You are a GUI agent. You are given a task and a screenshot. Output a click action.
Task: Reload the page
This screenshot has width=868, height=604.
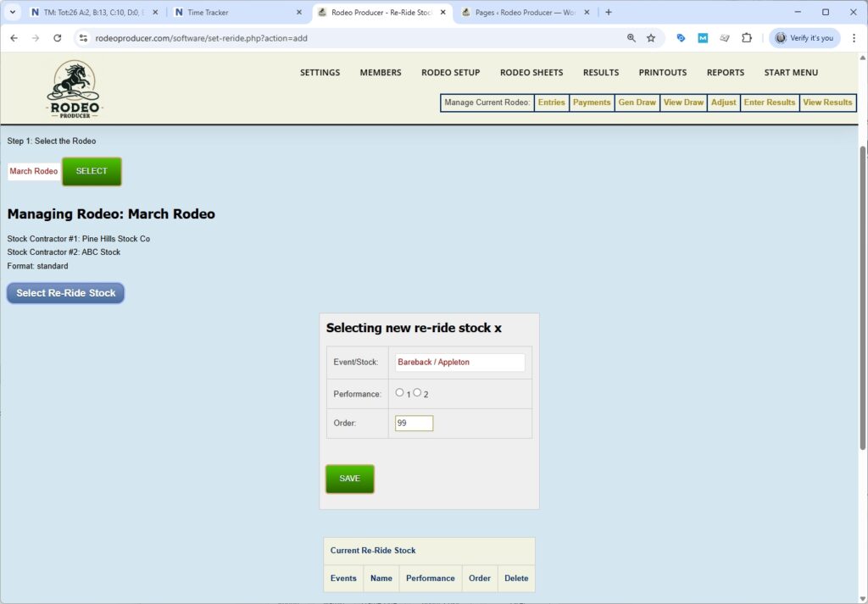tap(57, 38)
